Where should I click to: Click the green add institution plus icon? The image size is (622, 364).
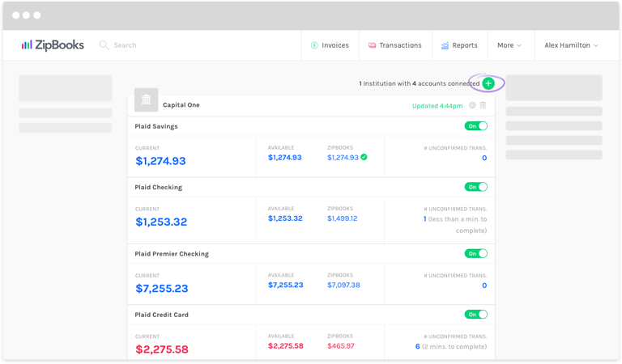click(488, 83)
